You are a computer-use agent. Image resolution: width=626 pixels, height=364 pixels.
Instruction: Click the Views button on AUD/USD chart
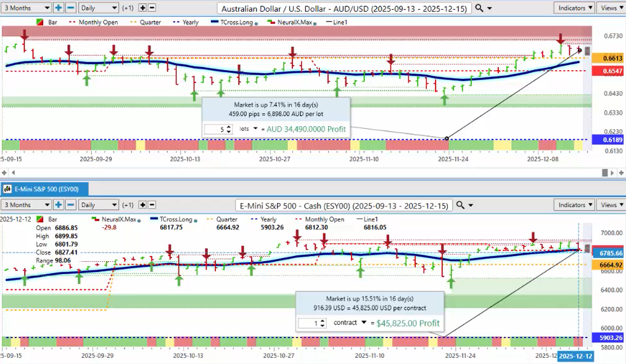611,8
